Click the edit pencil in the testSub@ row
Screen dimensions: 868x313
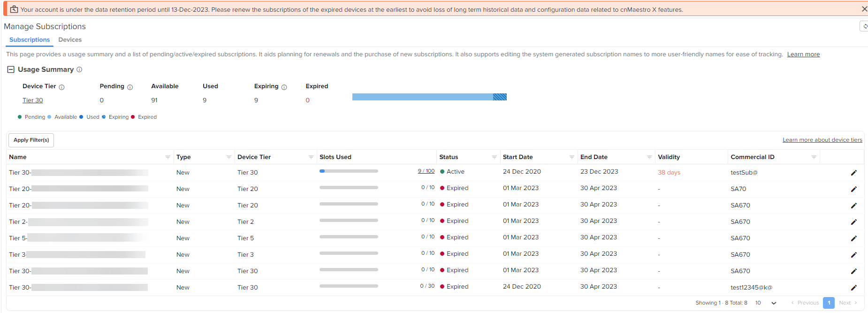[x=853, y=173]
